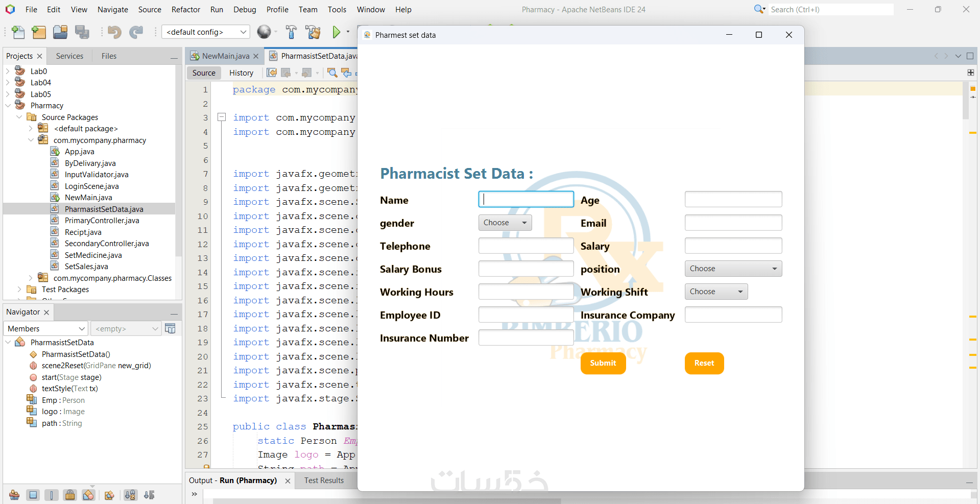This screenshot has height=504, width=980.
Task: Toggle fully qualified names icon in Navigator
Action: 109,495
